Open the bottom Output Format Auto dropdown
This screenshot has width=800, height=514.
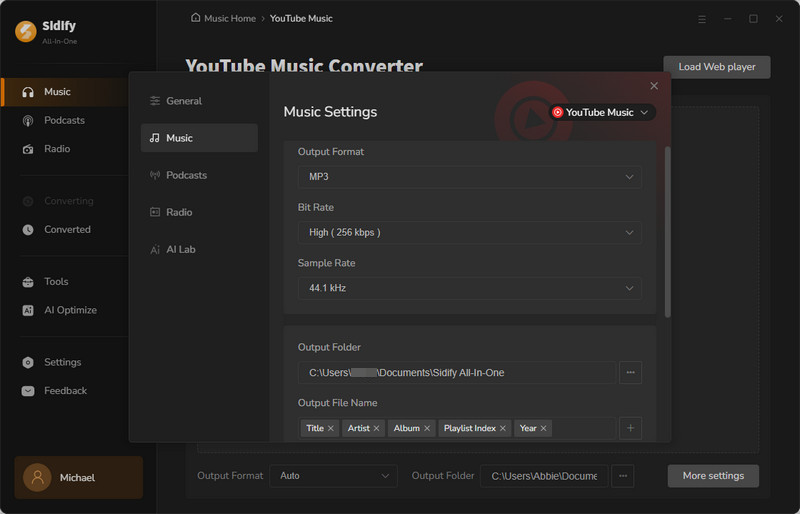click(334, 476)
